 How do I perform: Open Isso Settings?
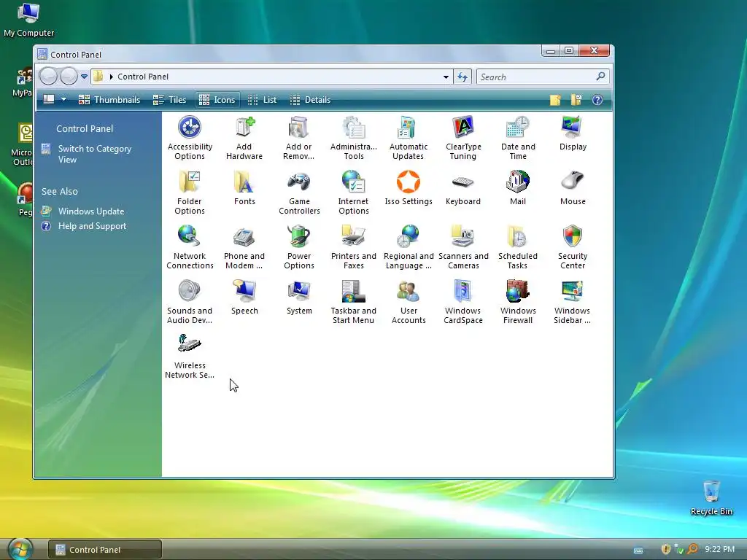pyautogui.click(x=409, y=189)
